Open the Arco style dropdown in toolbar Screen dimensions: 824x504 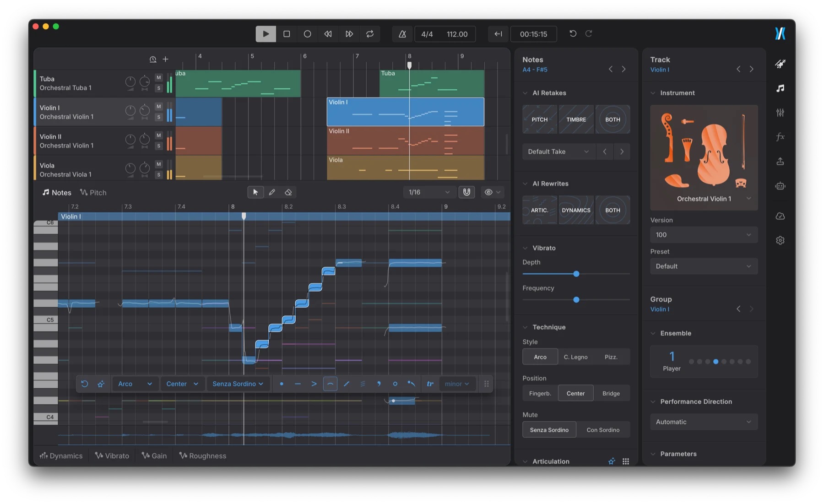coord(135,384)
